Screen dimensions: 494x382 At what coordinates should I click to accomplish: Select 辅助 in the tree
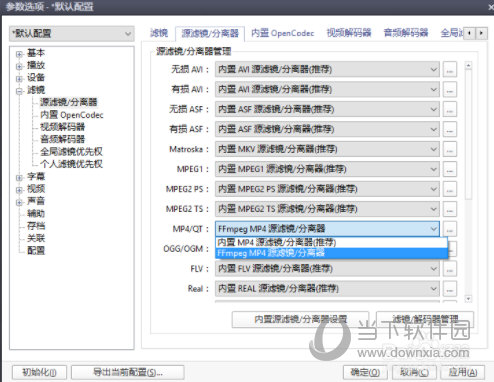(x=36, y=213)
